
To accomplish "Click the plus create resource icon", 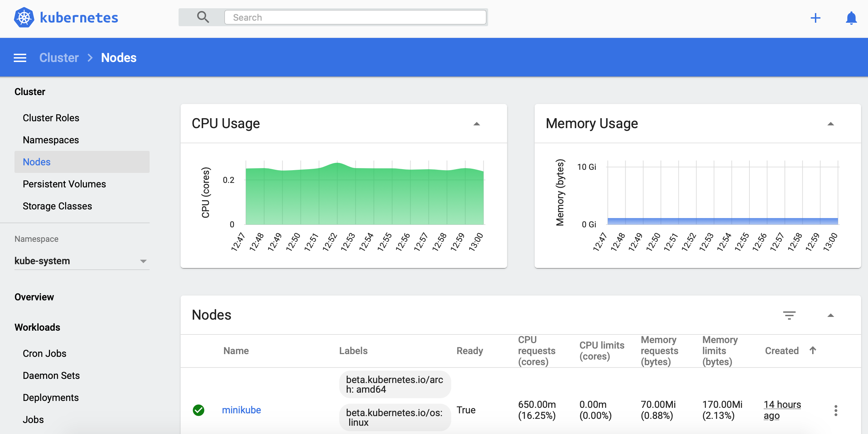I will [x=816, y=18].
